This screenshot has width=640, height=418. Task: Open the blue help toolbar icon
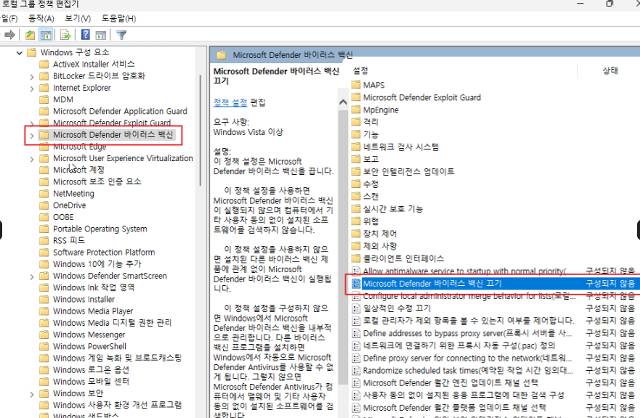[85, 35]
